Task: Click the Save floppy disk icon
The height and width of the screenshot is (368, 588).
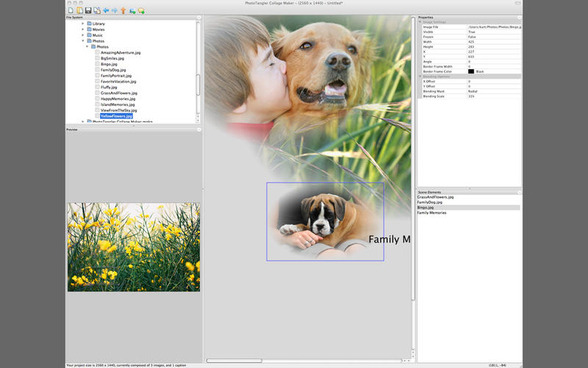Action: [x=88, y=10]
